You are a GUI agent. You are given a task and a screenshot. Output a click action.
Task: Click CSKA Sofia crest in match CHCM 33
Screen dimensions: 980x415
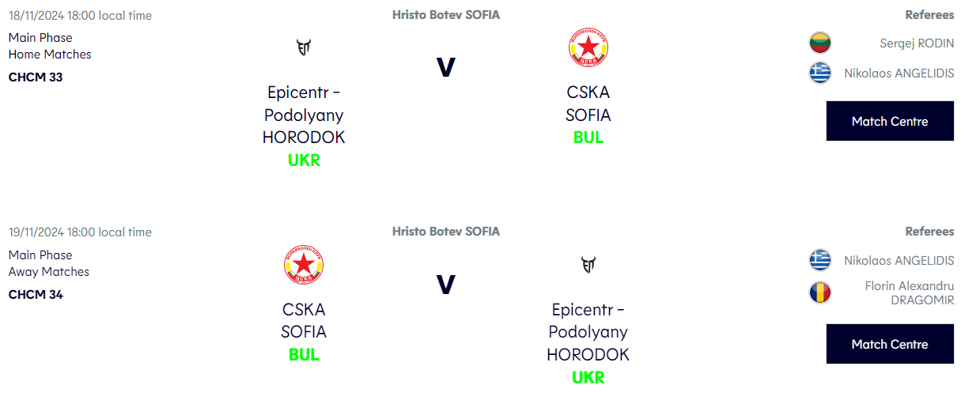[x=588, y=47]
